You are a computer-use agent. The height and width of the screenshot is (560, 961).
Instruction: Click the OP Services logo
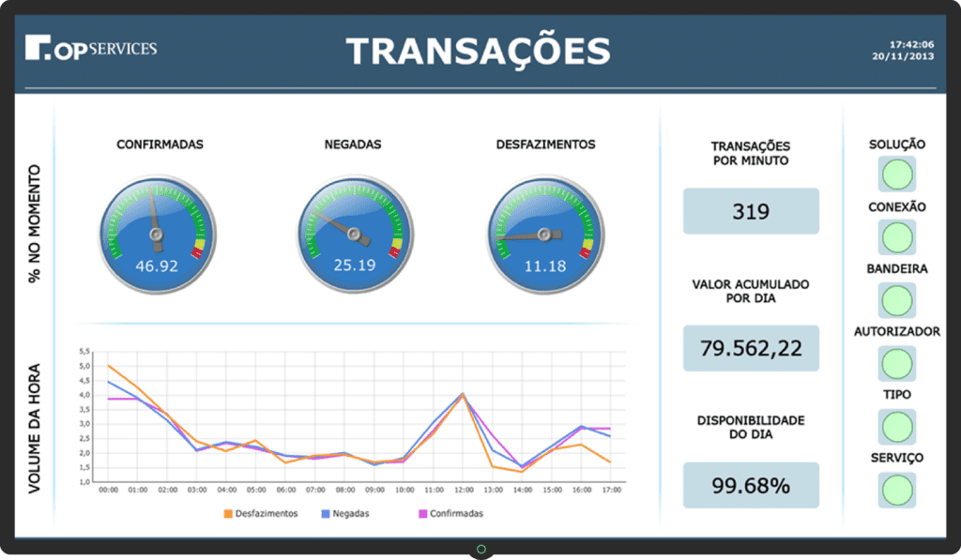pos(90,46)
